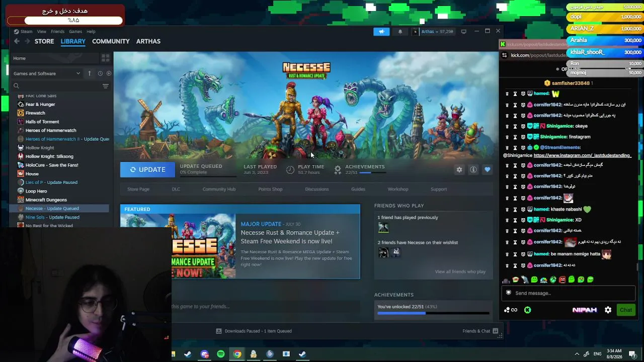
Task: Open the Steam announcements megaphone button
Action: (x=381, y=32)
